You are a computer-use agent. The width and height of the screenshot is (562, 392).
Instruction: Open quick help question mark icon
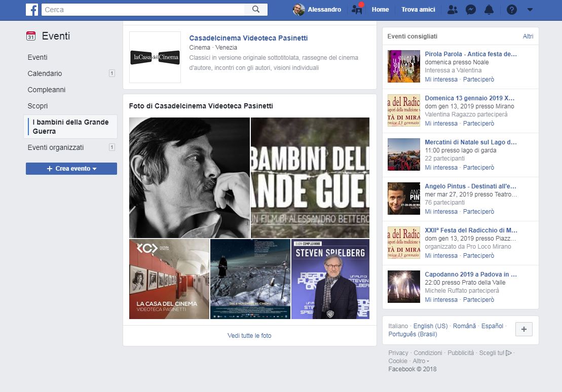(x=511, y=10)
